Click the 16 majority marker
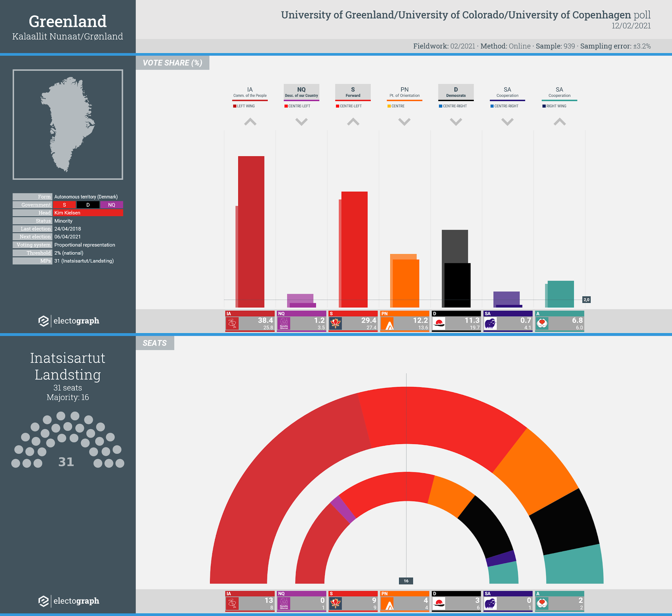Image resolution: width=672 pixels, height=616 pixels. (x=406, y=581)
